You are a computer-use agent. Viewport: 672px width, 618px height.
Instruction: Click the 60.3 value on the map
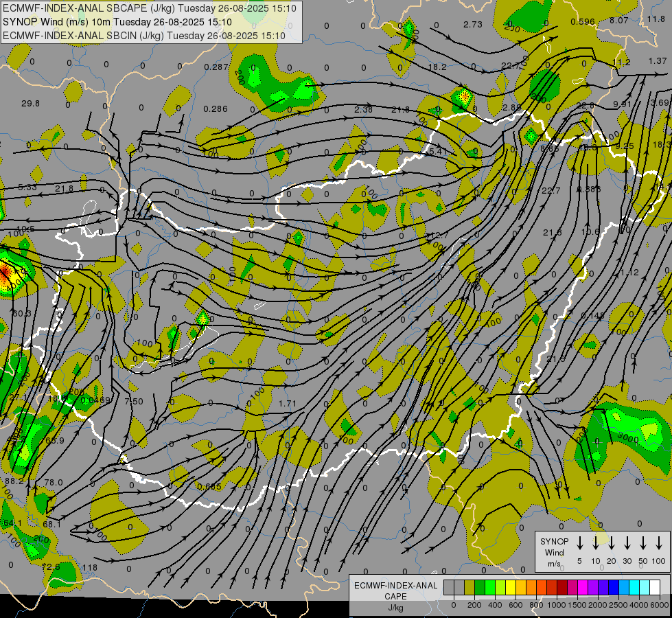pyautogui.click(x=22, y=314)
